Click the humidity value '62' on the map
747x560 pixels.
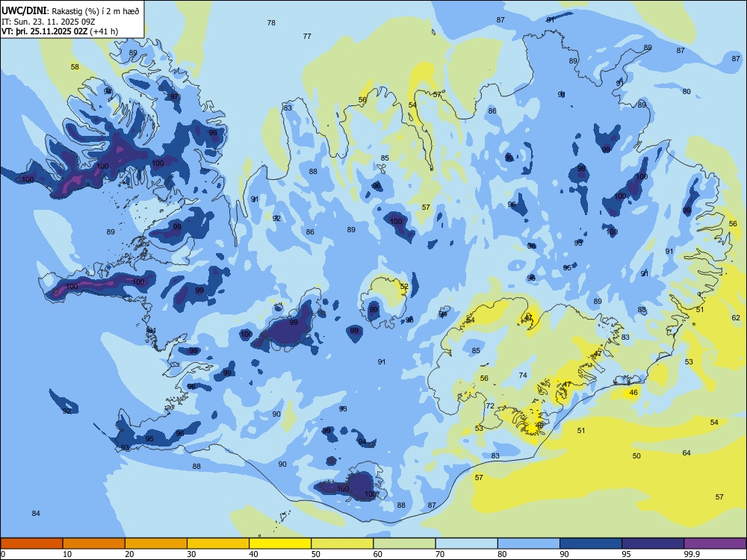coord(736,317)
